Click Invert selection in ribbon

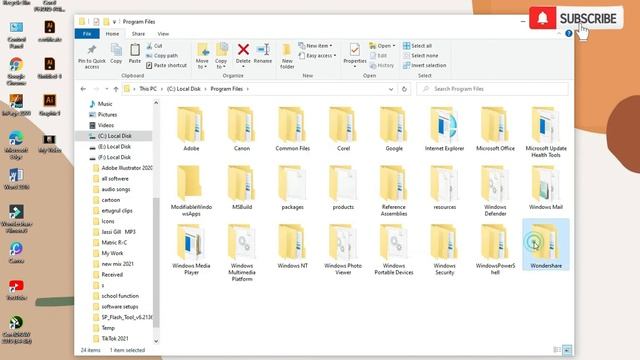point(424,65)
